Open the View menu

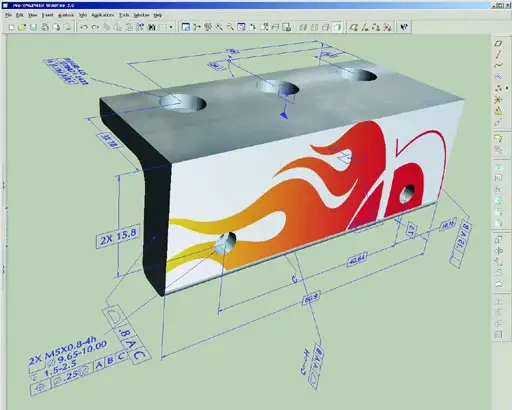coord(32,15)
